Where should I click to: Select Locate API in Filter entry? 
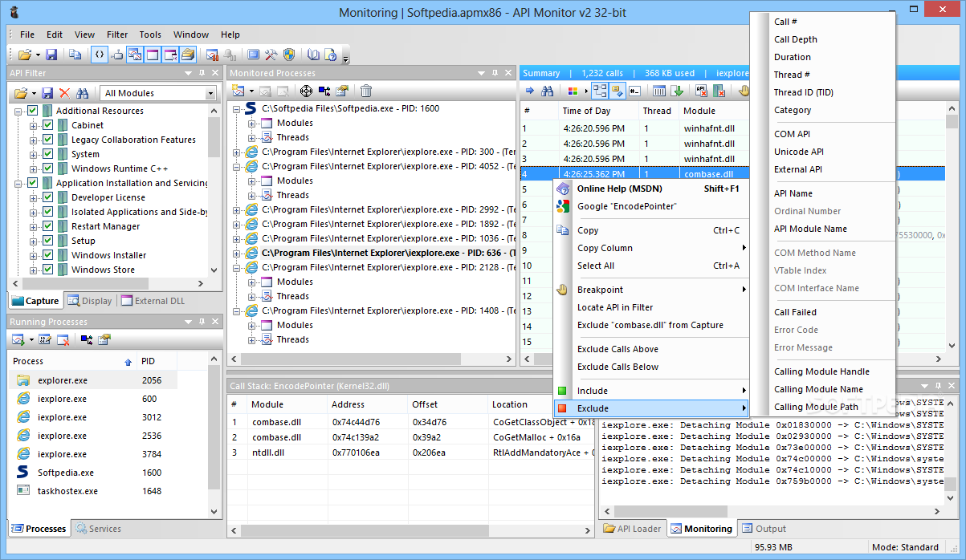tap(651, 307)
